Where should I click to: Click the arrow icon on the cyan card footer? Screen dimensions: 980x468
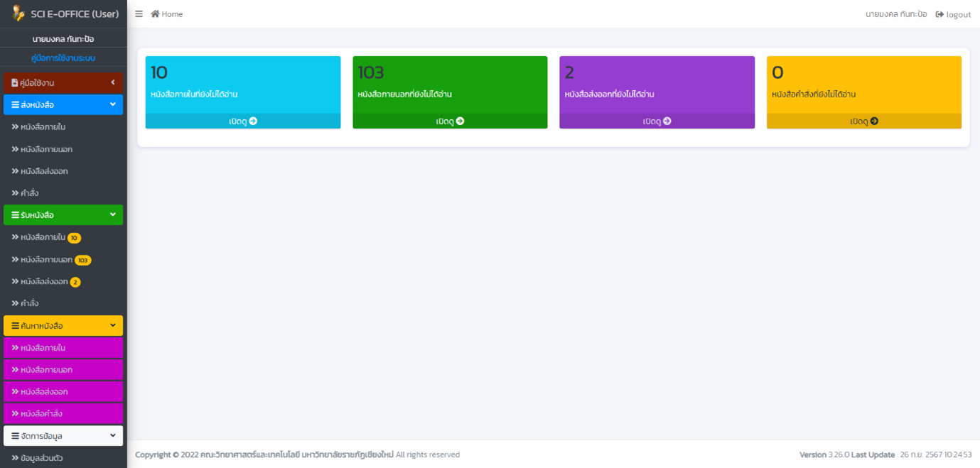coord(253,121)
